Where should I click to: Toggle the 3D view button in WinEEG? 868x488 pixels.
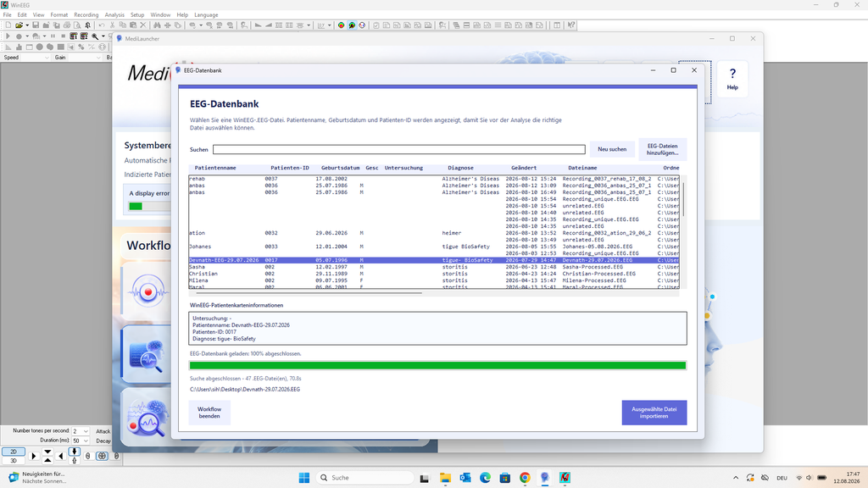(14, 460)
